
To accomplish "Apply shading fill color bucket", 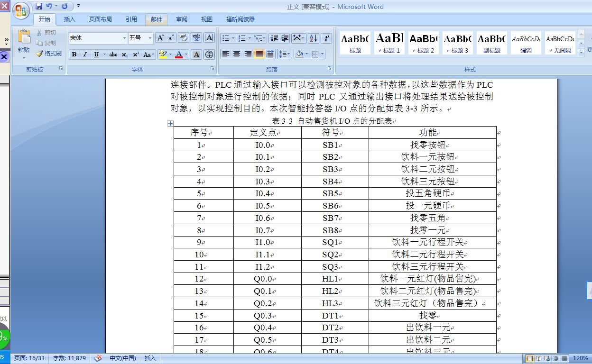I will click(299, 54).
